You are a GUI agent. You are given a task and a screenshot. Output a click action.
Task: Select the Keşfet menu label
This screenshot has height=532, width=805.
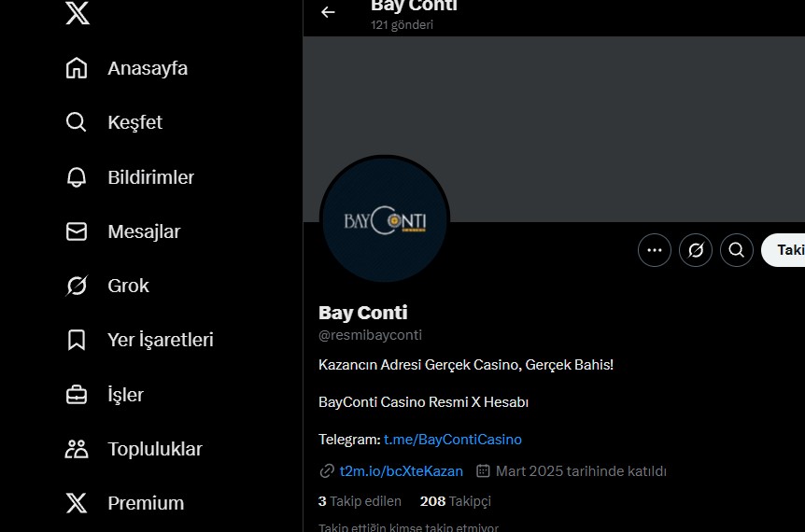135,122
